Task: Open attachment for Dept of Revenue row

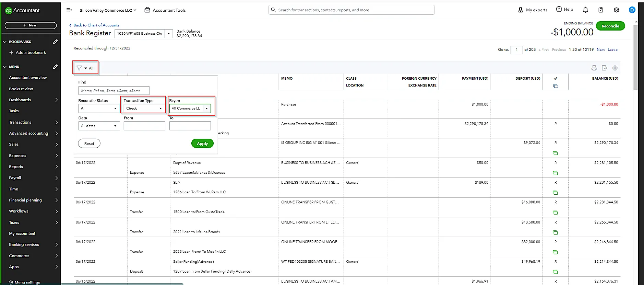Action: pos(555,173)
